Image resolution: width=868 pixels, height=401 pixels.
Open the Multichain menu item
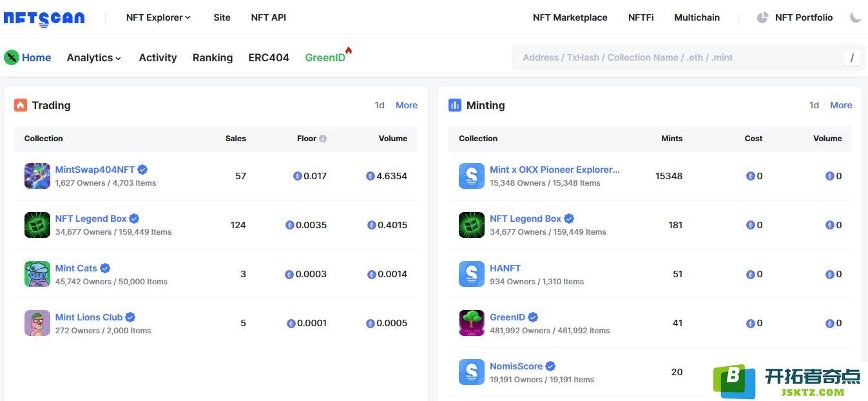coord(697,17)
